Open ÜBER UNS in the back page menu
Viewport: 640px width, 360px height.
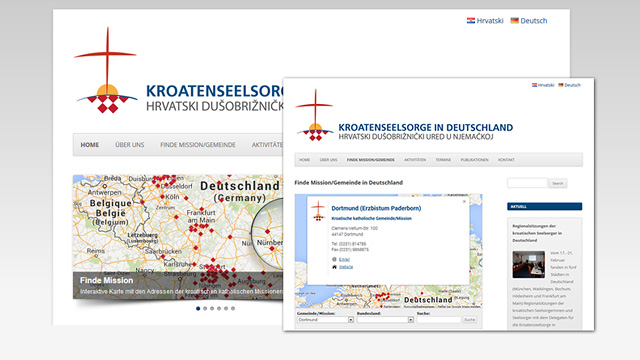click(129, 144)
